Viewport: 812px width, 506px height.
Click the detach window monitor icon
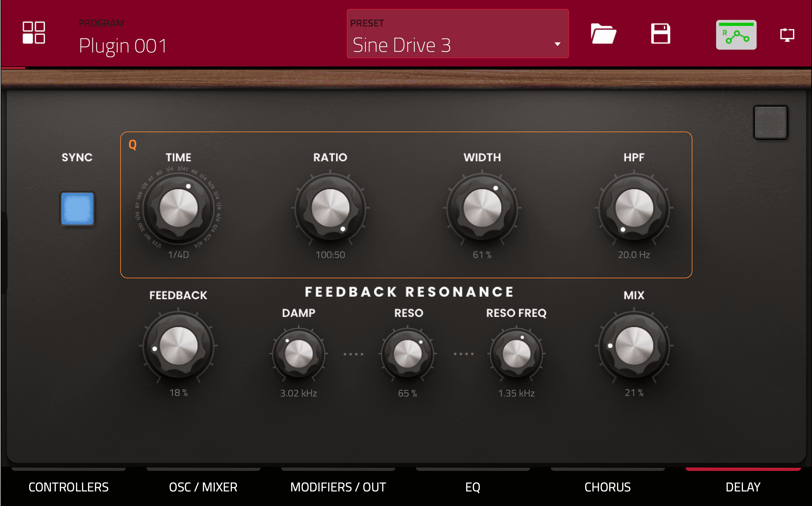point(787,35)
